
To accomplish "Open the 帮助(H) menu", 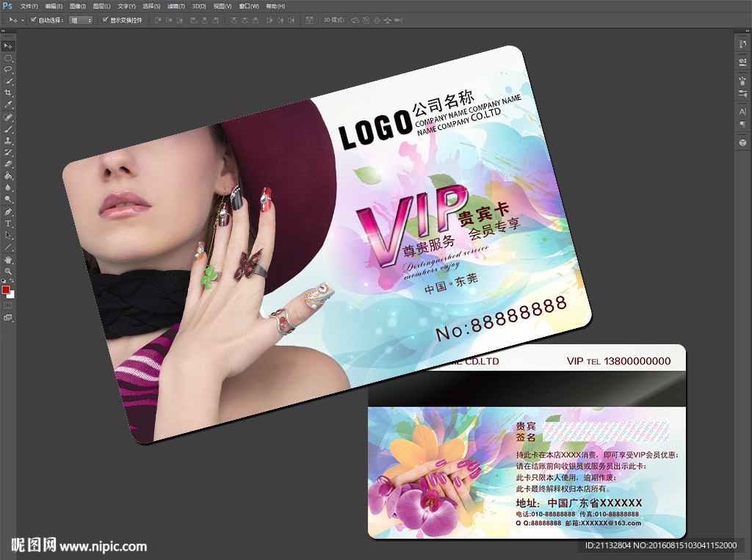I will click(275, 6).
